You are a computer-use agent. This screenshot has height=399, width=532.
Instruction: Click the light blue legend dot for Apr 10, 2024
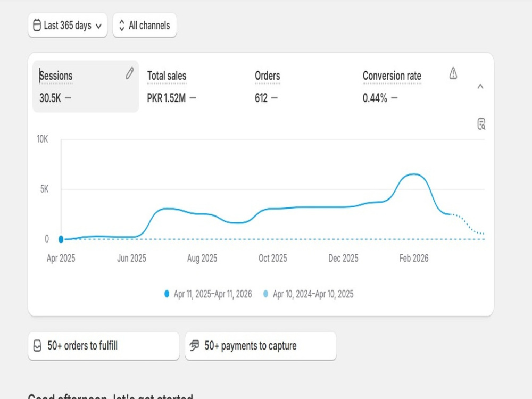coord(265,294)
